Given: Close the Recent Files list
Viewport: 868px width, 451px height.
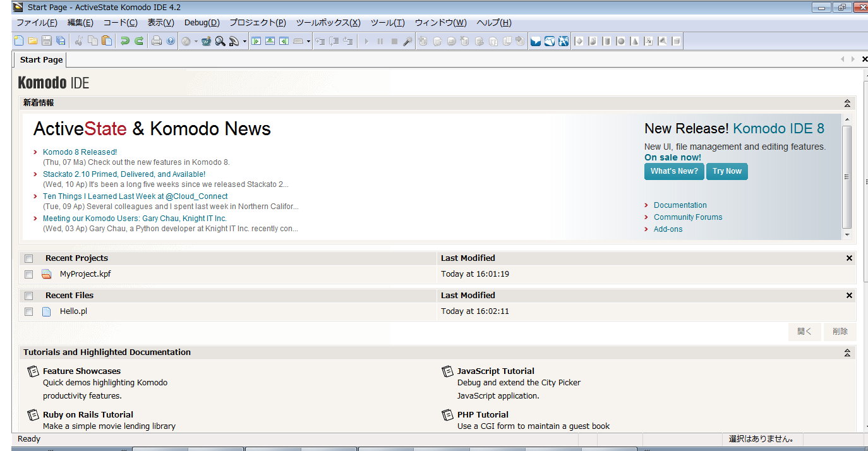Looking at the screenshot, I should pos(849,296).
